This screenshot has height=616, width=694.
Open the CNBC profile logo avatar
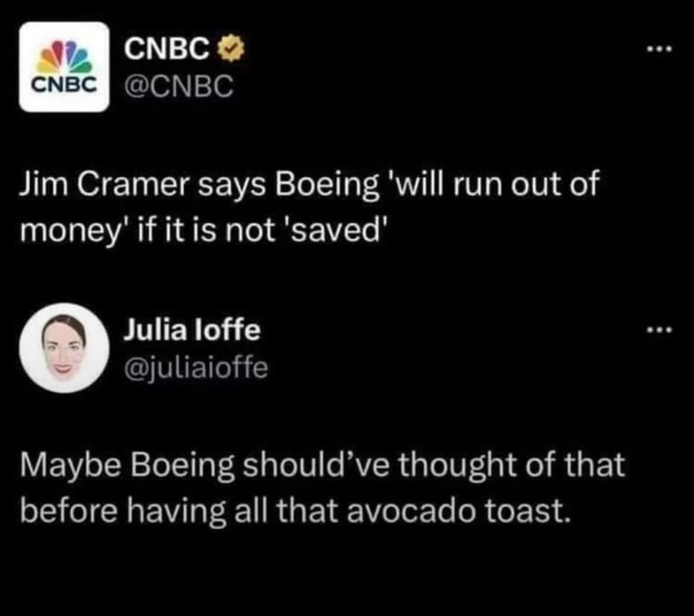pyautogui.click(x=64, y=66)
